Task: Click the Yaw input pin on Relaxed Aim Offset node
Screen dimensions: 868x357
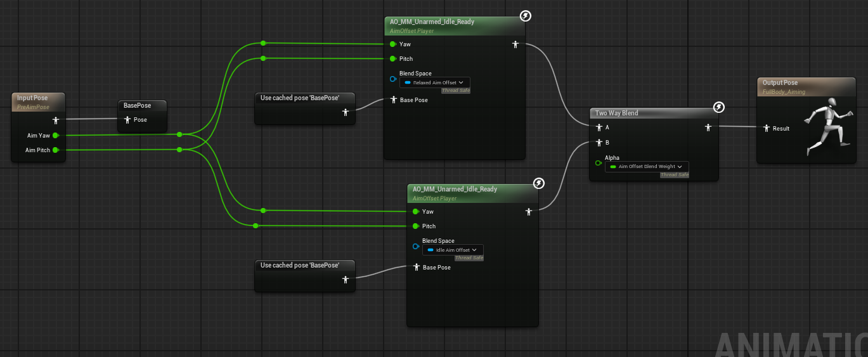Action: click(393, 44)
